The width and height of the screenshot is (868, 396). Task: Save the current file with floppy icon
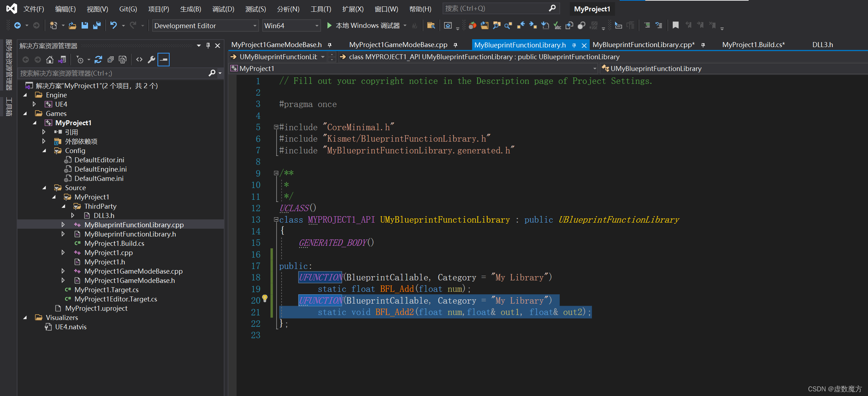(x=84, y=26)
